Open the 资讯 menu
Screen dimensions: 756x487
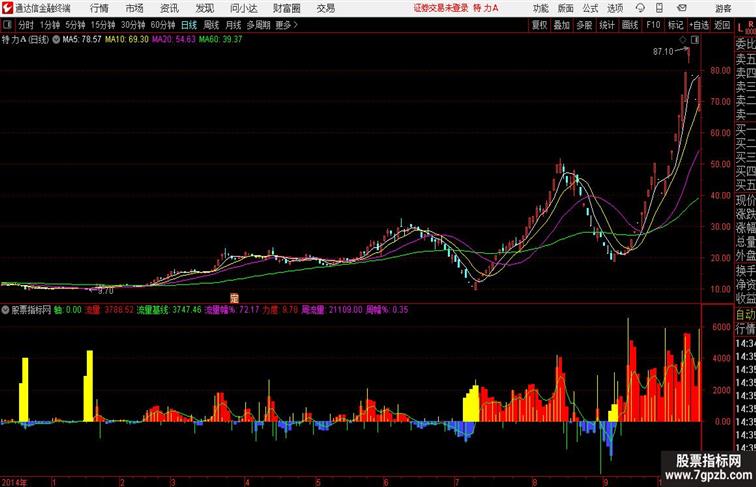pos(170,8)
